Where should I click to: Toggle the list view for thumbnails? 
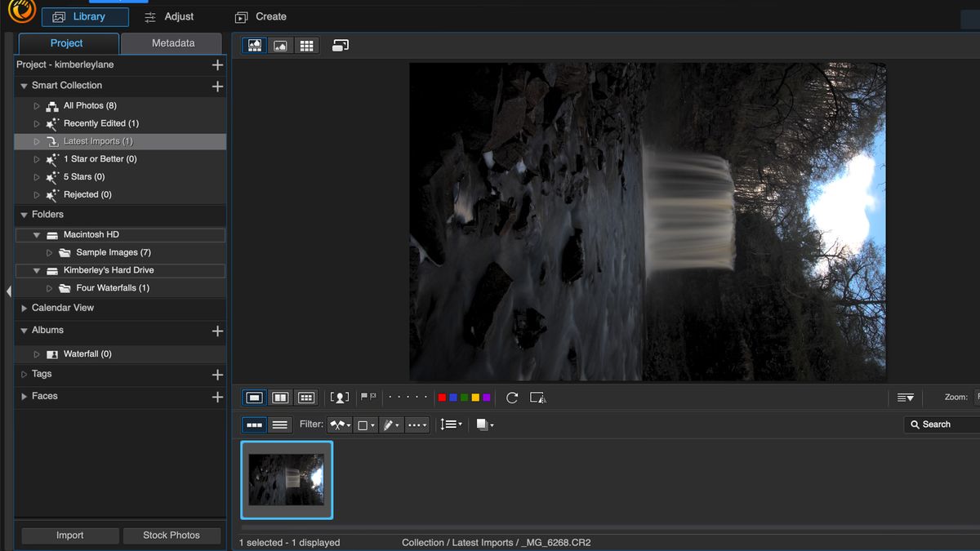pyautogui.click(x=279, y=424)
